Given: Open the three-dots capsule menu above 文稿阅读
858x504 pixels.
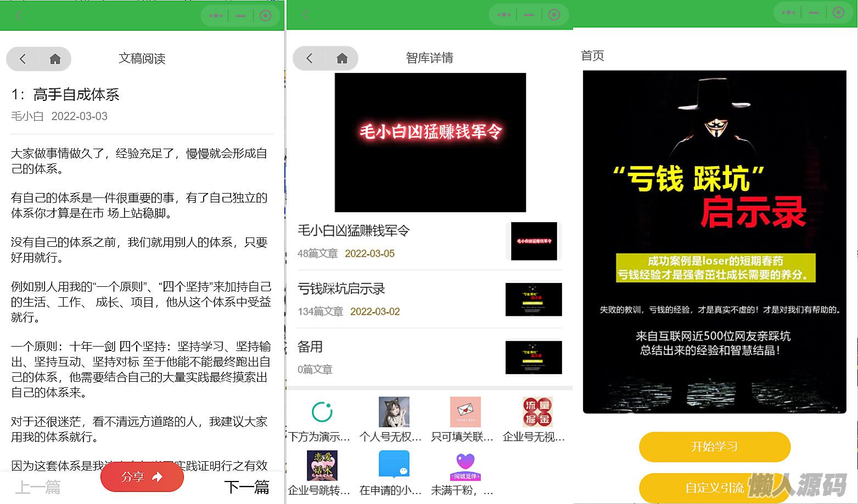Looking at the screenshot, I should tap(216, 16).
